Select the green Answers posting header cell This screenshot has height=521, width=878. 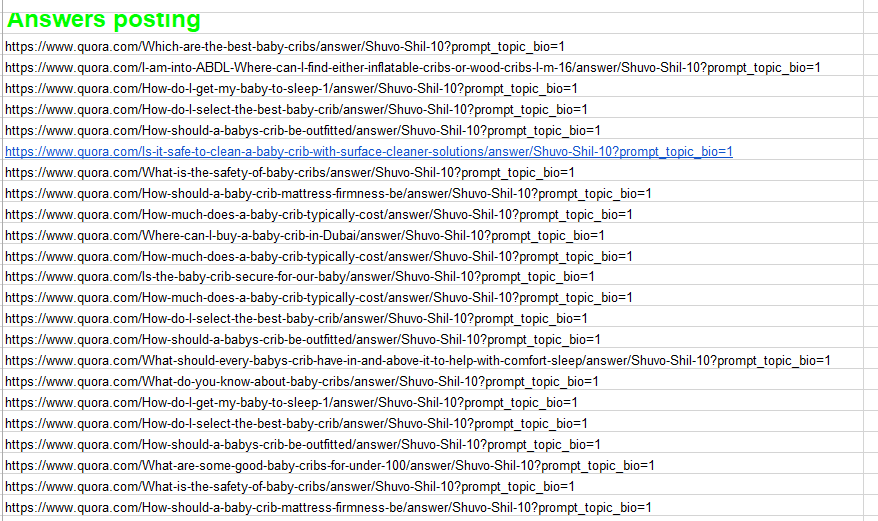(104, 20)
